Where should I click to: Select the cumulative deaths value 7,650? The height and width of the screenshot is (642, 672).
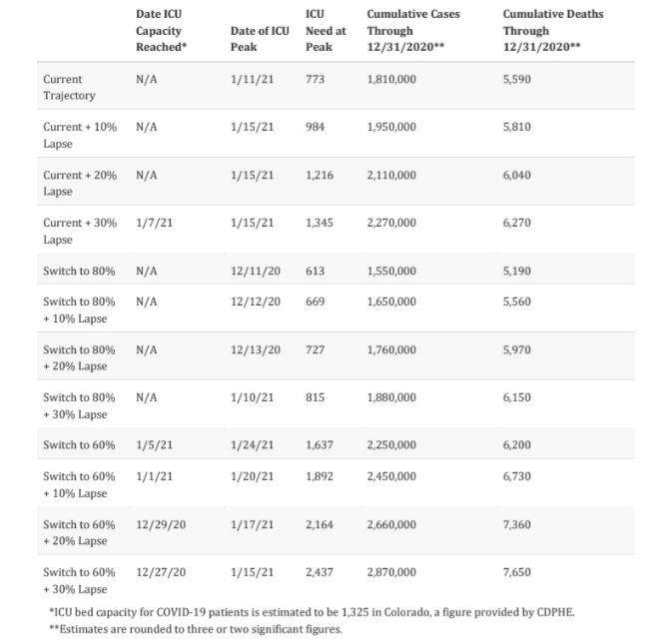519,572
